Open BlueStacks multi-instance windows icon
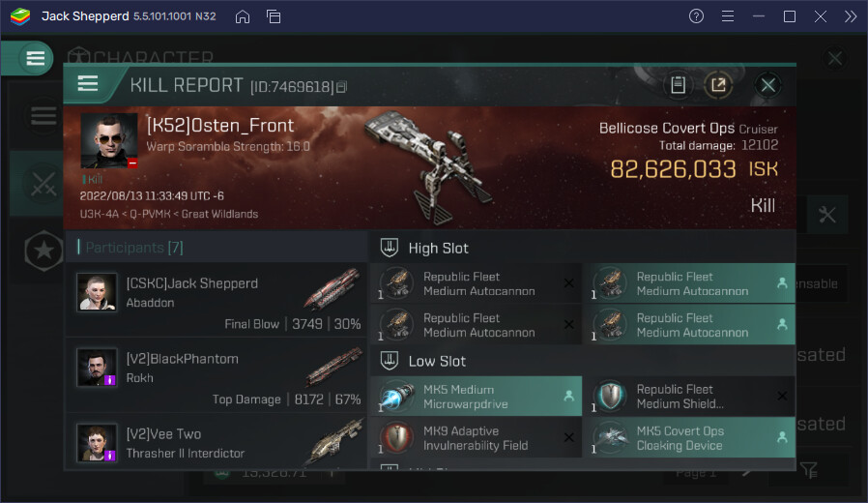The height and width of the screenshot is (503, 868). (x=274, y=16)
